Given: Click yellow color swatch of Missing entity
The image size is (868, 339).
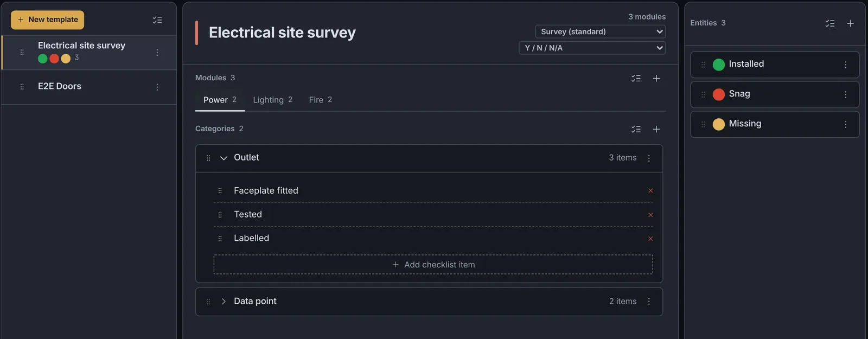Looking at the screenshot, I should point(719,125).
